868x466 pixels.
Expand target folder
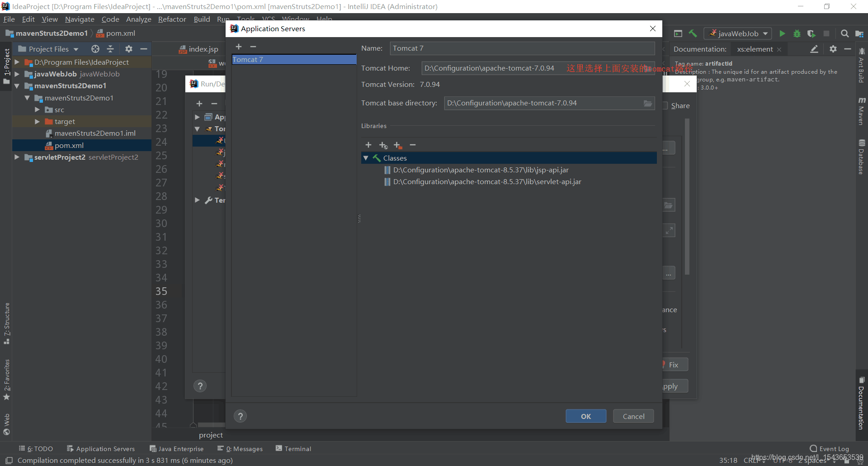point(38,121)
